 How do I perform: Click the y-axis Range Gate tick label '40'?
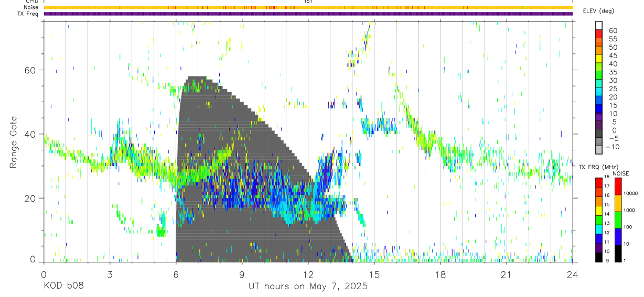click(x=31, y=134)
